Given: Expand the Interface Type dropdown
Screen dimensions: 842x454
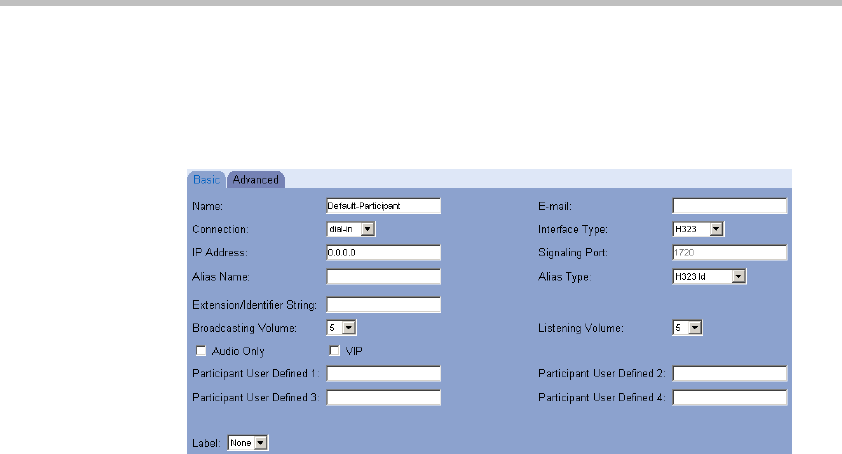Looking at the screenshot, I should pyautogui.click(x=698, y=229).
